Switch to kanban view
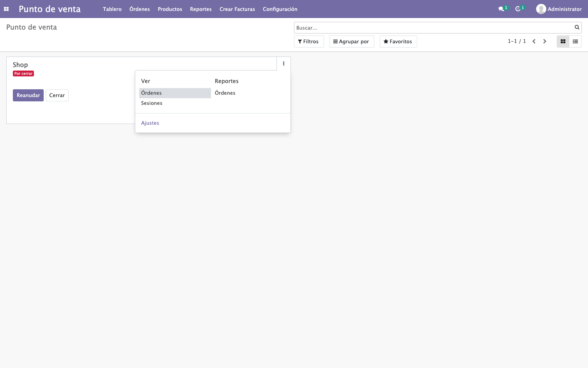Viewport: 588px width, 368px height. tap(563, 41)
